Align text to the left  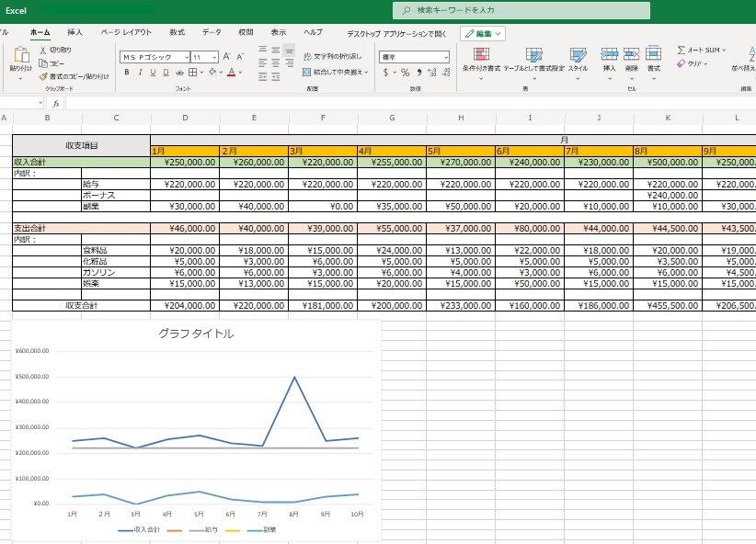(x=263, y=62)
